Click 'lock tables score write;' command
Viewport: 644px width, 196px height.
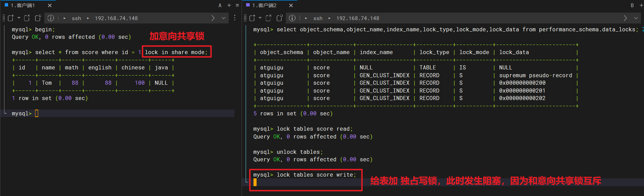tap(316, 175)
